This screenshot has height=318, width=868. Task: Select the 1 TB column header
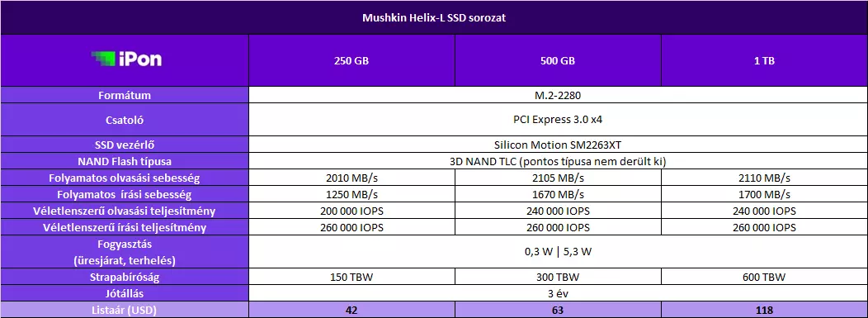(764, 61)
